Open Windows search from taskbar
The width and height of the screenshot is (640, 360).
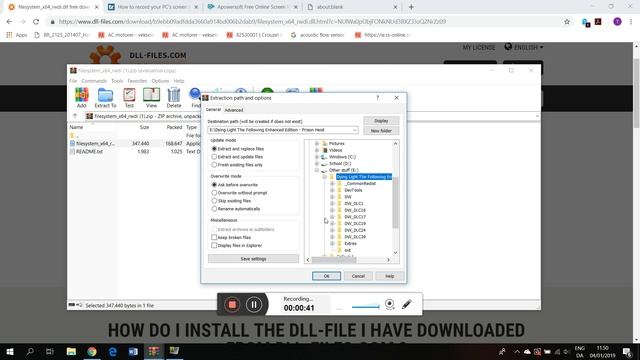[30, 351]
